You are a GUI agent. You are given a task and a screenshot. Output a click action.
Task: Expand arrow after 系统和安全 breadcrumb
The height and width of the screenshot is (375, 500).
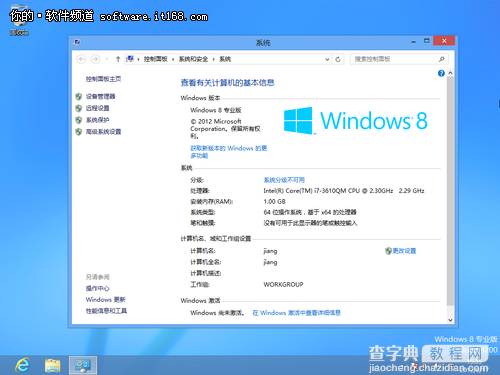click(213, 59)
